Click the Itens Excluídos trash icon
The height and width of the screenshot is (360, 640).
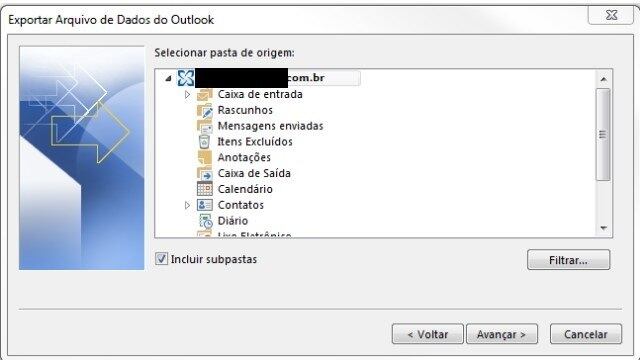[204, 142]
